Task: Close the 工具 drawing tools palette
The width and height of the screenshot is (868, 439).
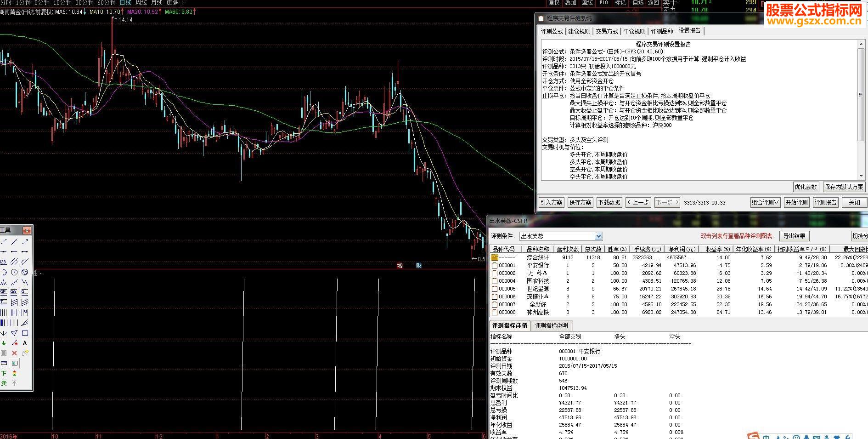Action: click(27, 230)
